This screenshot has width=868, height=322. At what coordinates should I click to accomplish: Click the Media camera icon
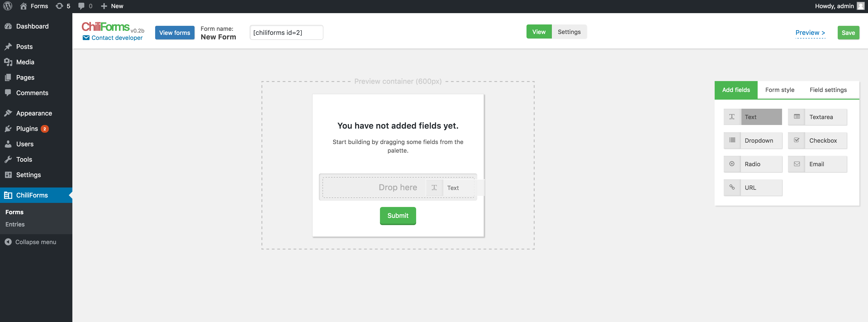click(x=8, y=62)
